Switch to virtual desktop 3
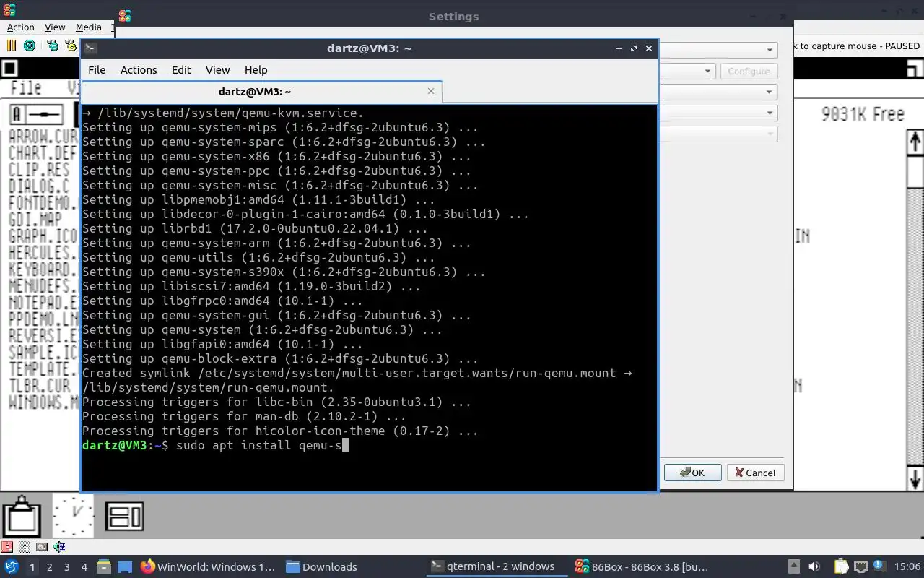This screenshot has width=924, height=578. click(66, 566)
